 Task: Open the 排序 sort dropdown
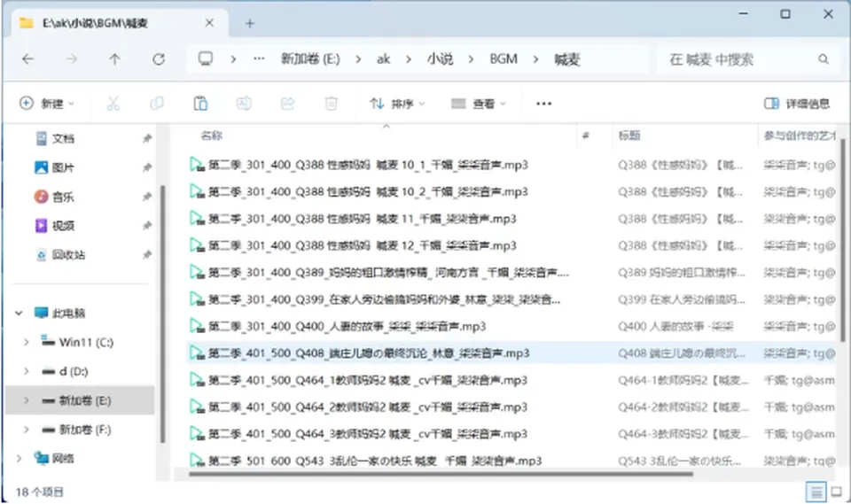397,103
